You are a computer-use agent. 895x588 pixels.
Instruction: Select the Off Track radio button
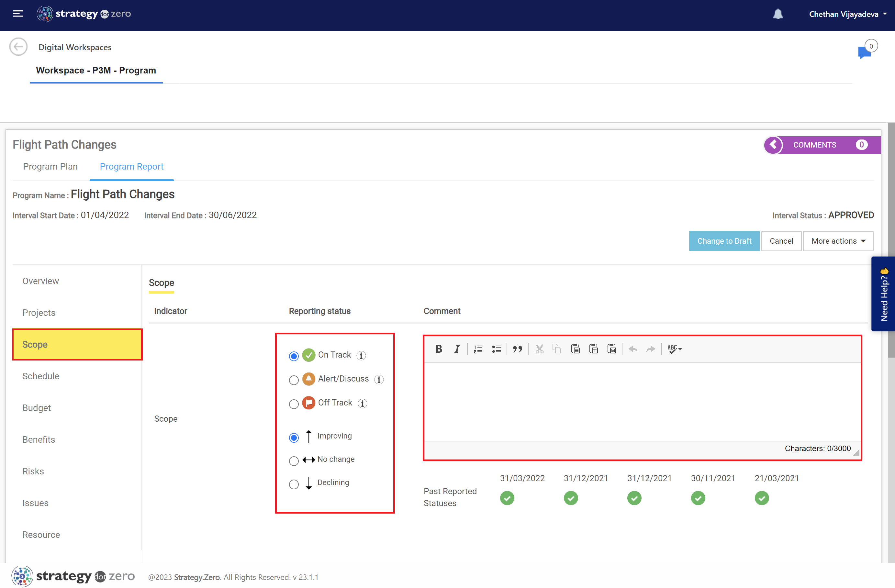(x=294, y=404)
